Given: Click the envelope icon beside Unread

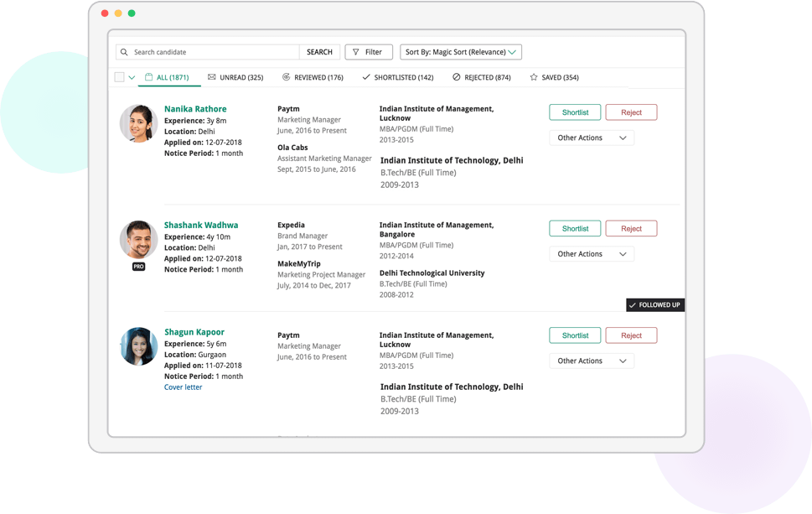Looking at the screenshot, I should click(x=212, y=77).
